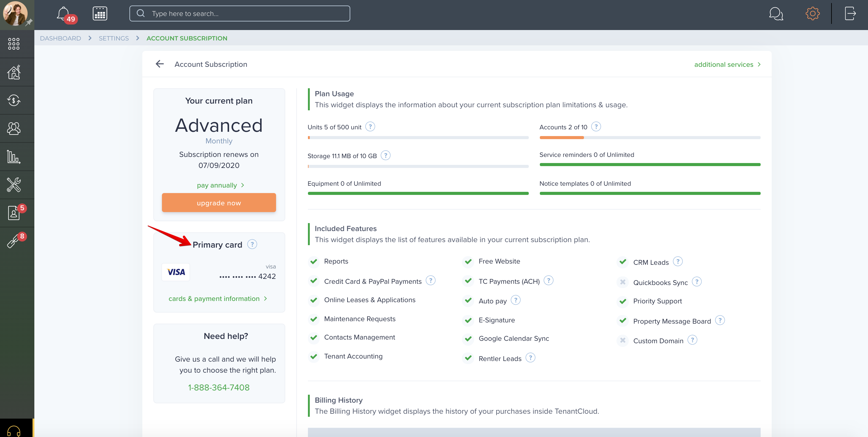Go to DASHBOARD breadcrumb

60,38
